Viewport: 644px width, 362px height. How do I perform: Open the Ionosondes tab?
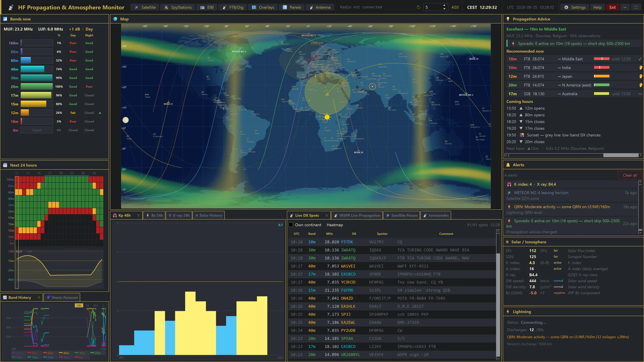tap(436, 215)
